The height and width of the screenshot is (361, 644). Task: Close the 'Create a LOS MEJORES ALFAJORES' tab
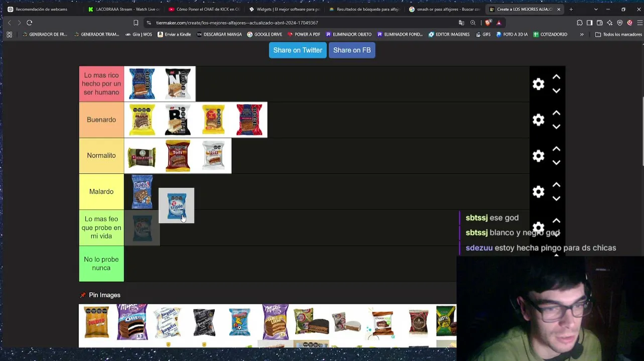[x=558, y=9]
